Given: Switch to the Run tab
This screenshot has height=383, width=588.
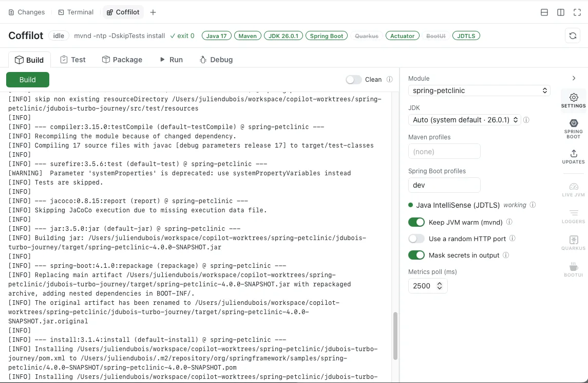Looking at the screenshot, I should pos(171,60).
